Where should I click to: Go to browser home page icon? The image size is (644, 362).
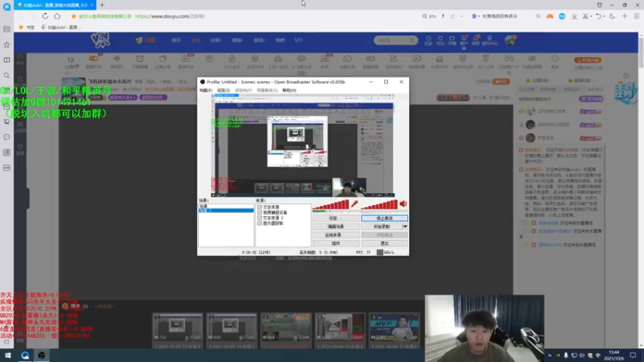pos(57,16)
